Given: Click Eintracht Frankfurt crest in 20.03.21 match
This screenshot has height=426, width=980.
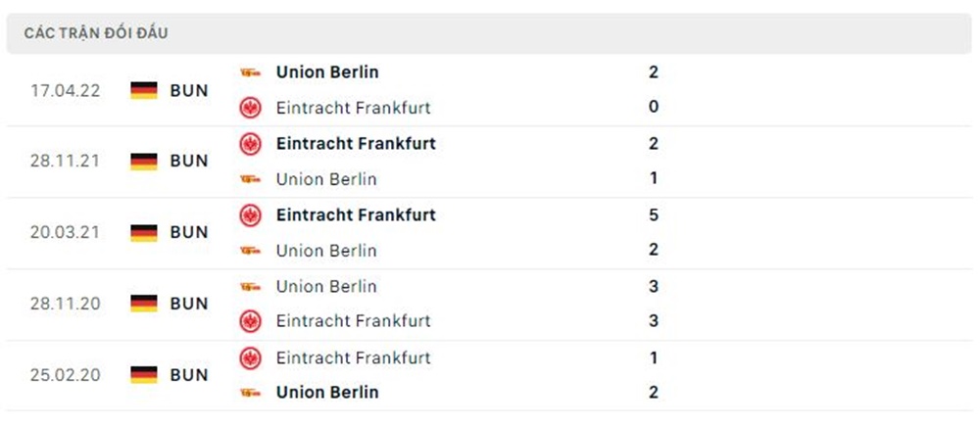Looking at the screenshot, I should click(x=250, y=214).
